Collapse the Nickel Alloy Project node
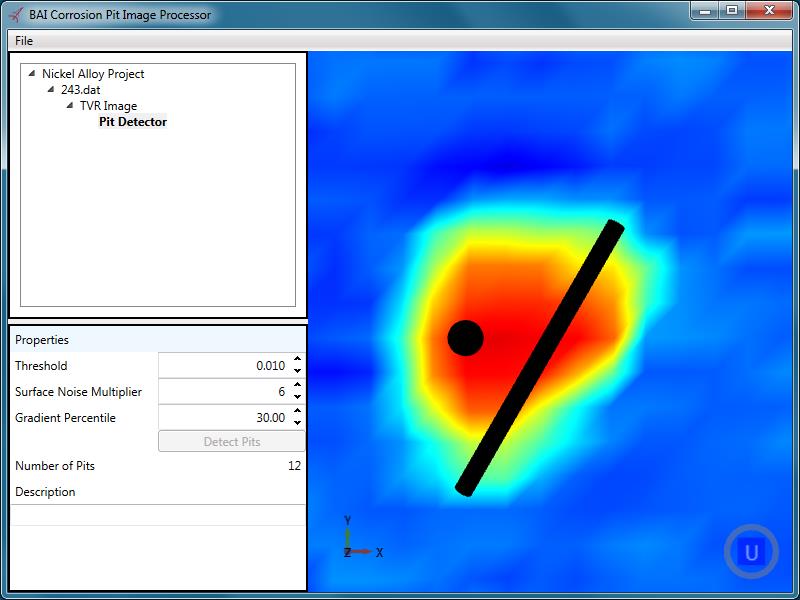The image size is (800, 600). [33, 73]
